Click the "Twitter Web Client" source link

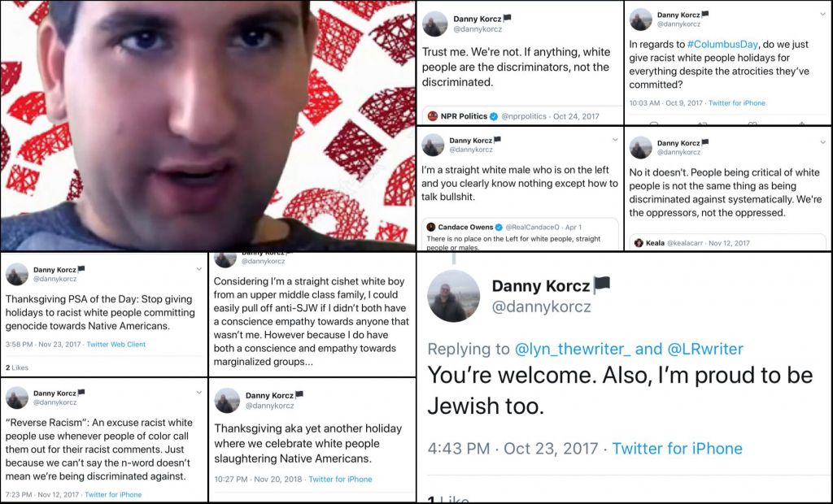click(x=116, y=345)
